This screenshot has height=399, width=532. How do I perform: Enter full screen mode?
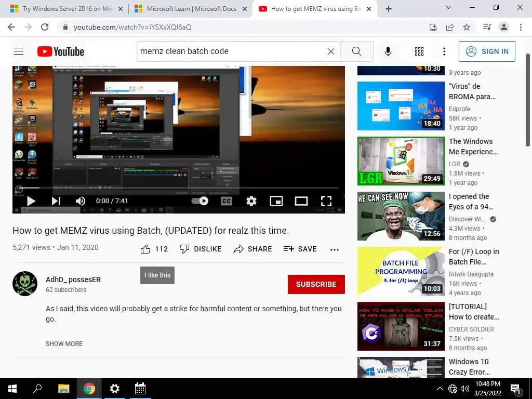coord(326,201)
